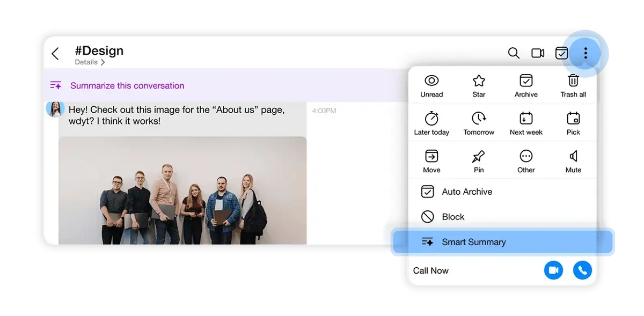644x316 pixels.
Task: Click Summarize this conversation link
Action: click(127, 85)
